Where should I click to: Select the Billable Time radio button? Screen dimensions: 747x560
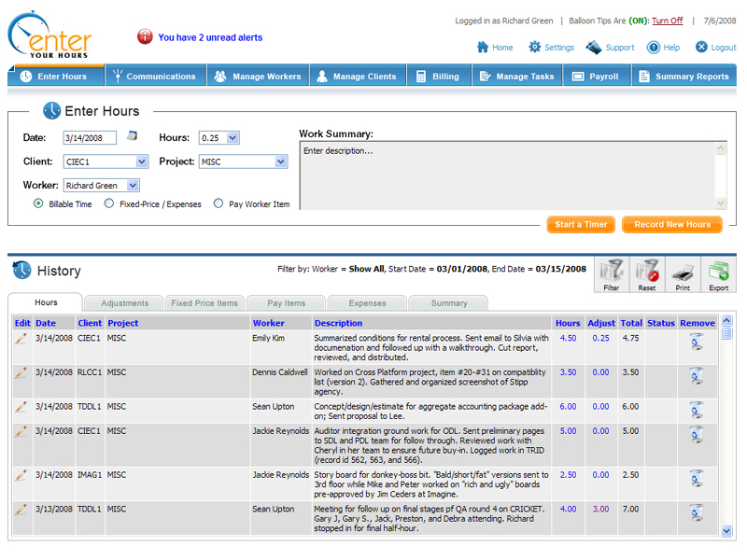coord(38,203)
